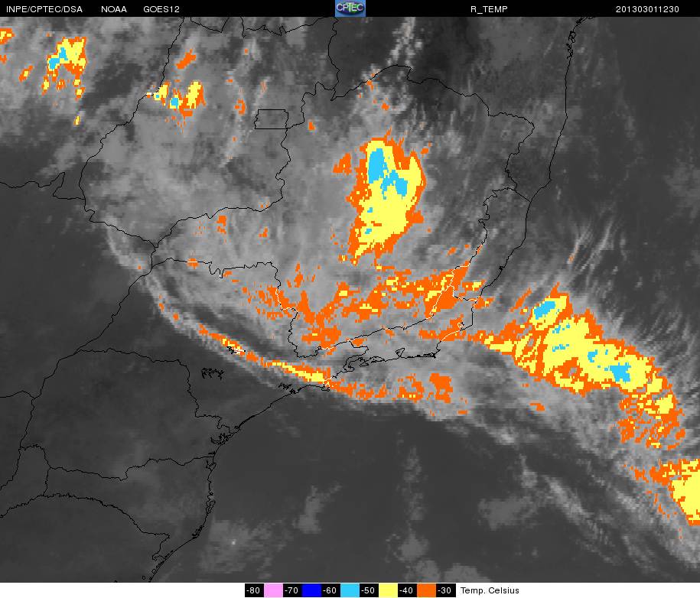Select the pink -80 to -70 legend swatch

[273, 590]
